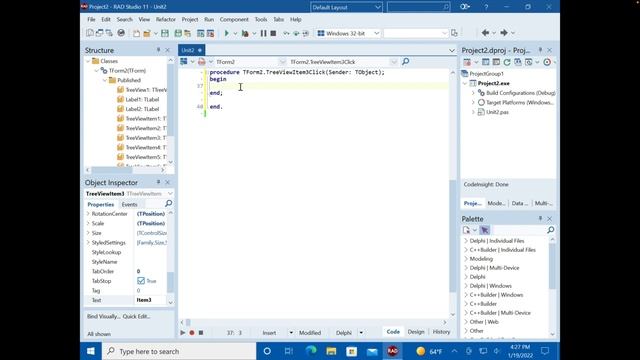Search the code editor method list
This screenshot has width=640, height=360.
coord(405,62)
